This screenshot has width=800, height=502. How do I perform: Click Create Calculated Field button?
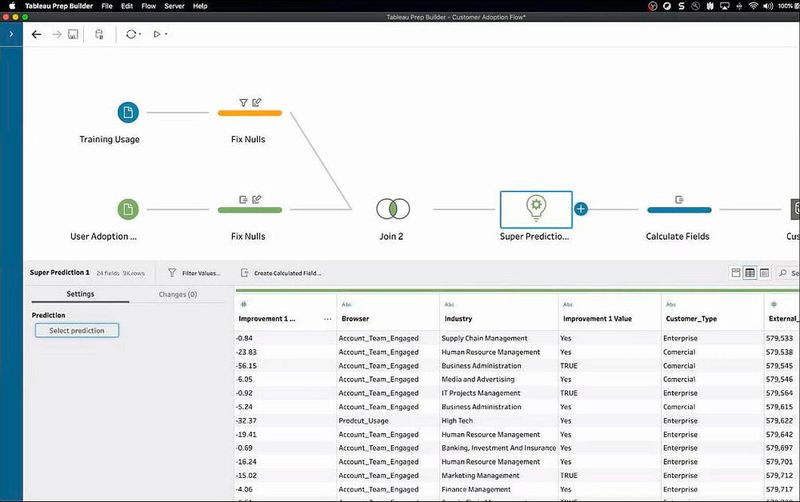click(281, 273)
